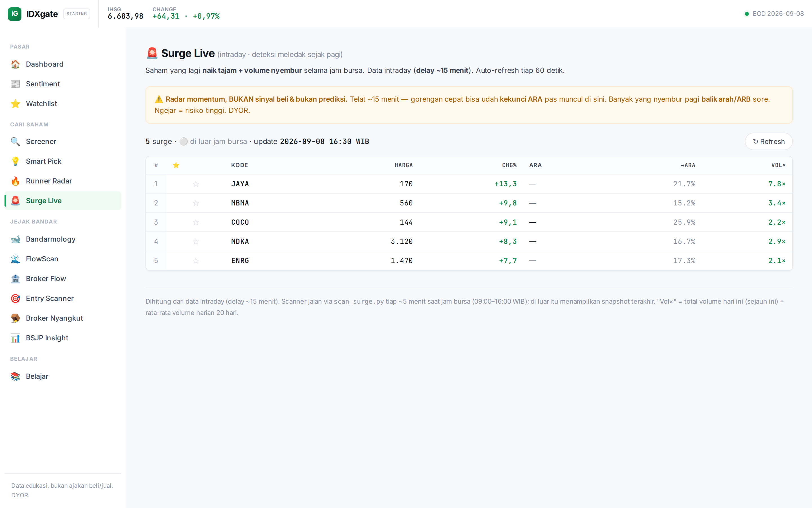Click MBMA's 3.4× volume value
The image size is (812, 508).
click(x=777, y=203)
